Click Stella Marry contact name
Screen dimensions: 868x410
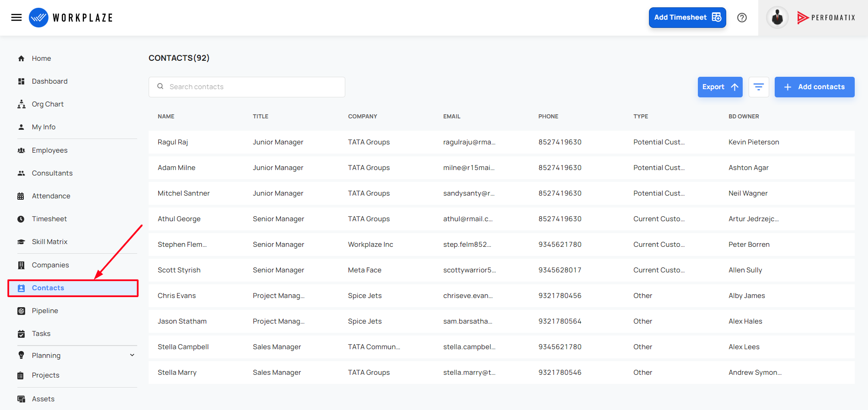click(x=177, y=373)
